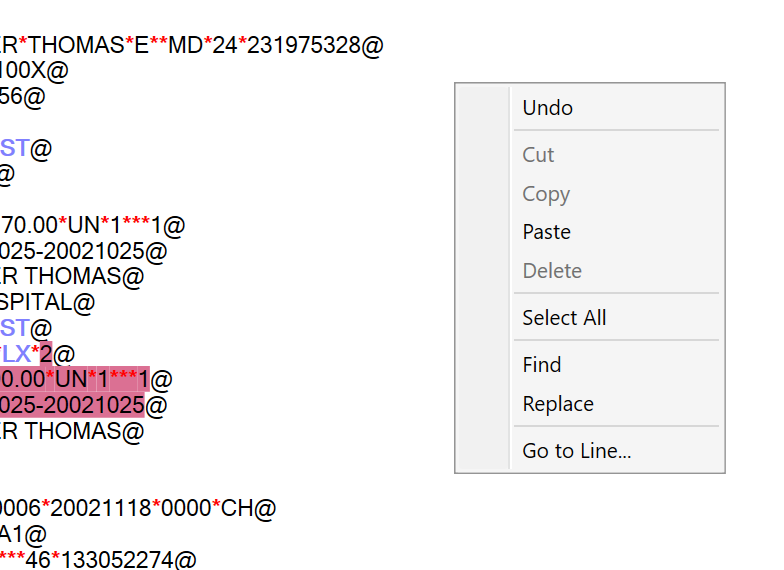Pick Delete in the context menu
This screenshot has width=784, height=570.
tap(551, 271)
